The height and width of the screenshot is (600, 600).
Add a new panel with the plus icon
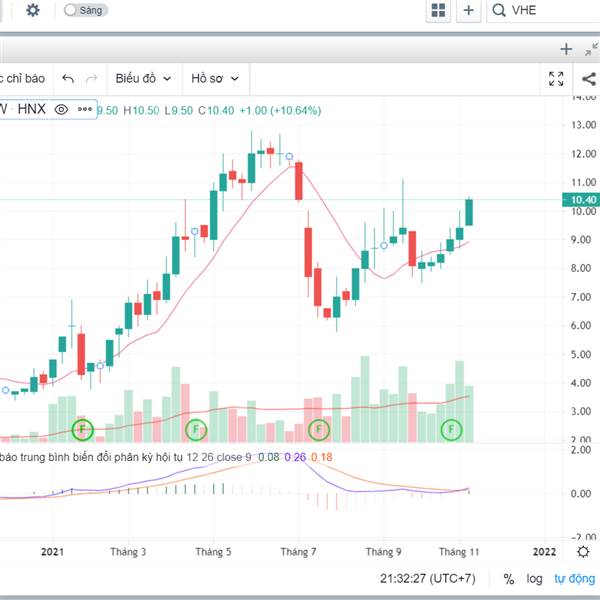pos(566,49)
